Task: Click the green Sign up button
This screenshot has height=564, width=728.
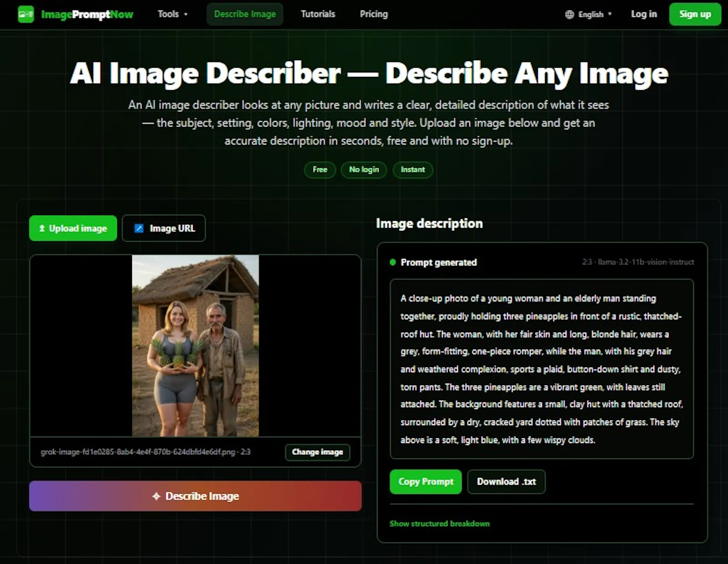Action: [695, 14]
